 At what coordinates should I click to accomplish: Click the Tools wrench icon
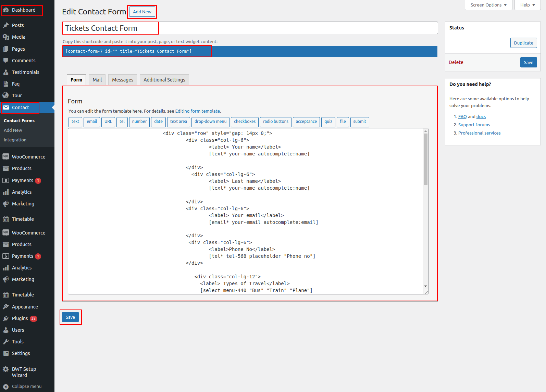coord(6,342)
